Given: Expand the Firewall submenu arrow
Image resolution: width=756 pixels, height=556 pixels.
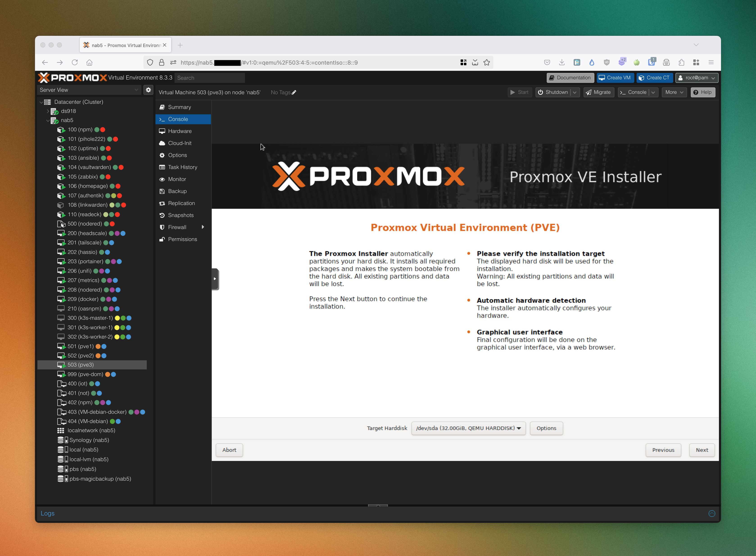Looking at the screenshot, I should tap(203, 227).
